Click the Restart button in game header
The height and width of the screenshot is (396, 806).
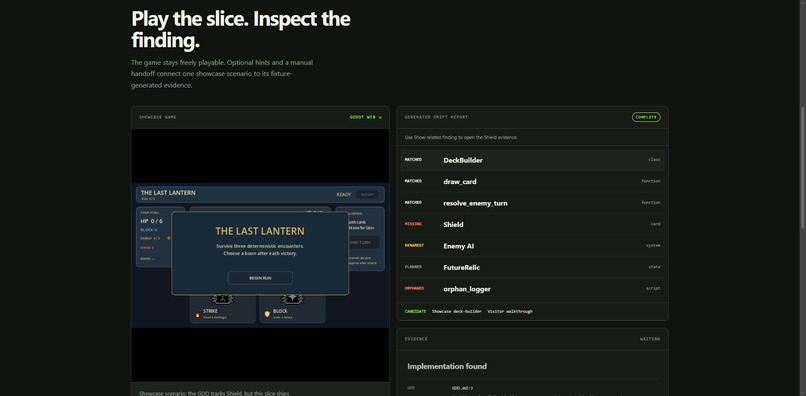367,194
